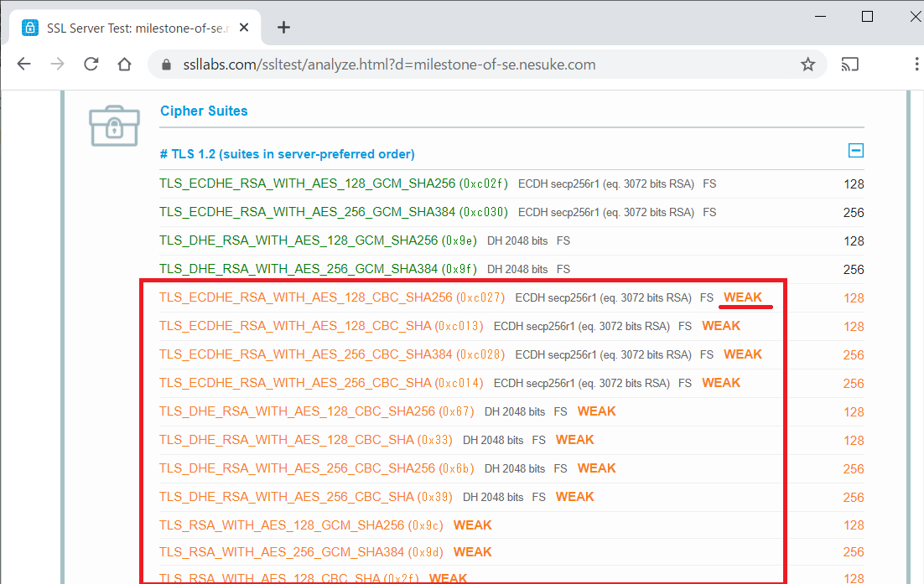This screenshot has width=924, height=584.
Task: Click the Cipher Suites heading
Action: coord(204,111)
